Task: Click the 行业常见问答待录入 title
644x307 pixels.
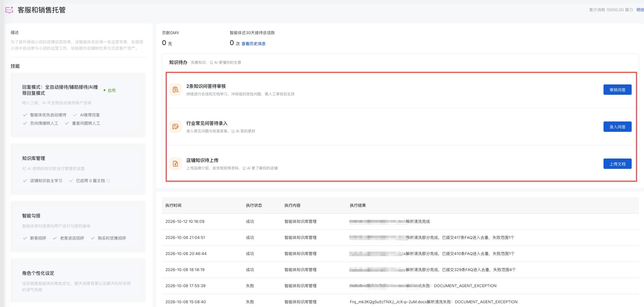Action: click(207, 123)
